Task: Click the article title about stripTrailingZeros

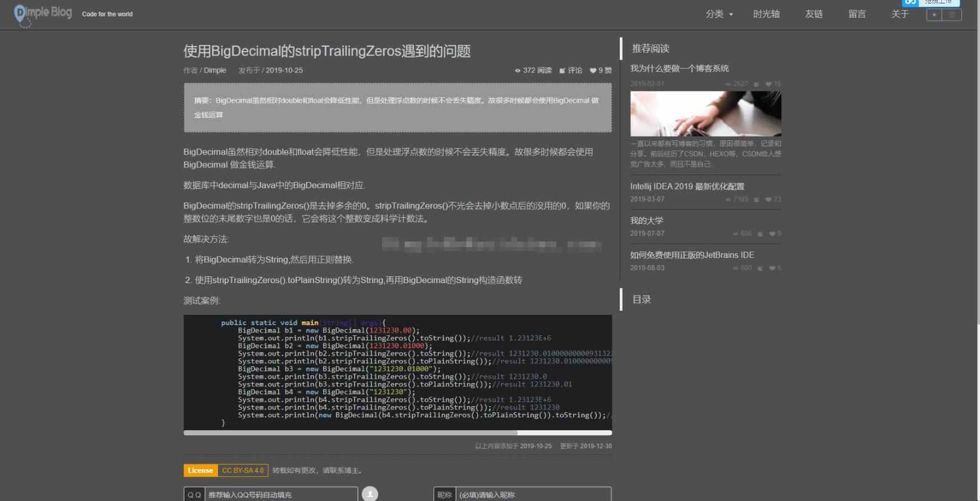Action: pyautogui.click(x=327, y=51)
